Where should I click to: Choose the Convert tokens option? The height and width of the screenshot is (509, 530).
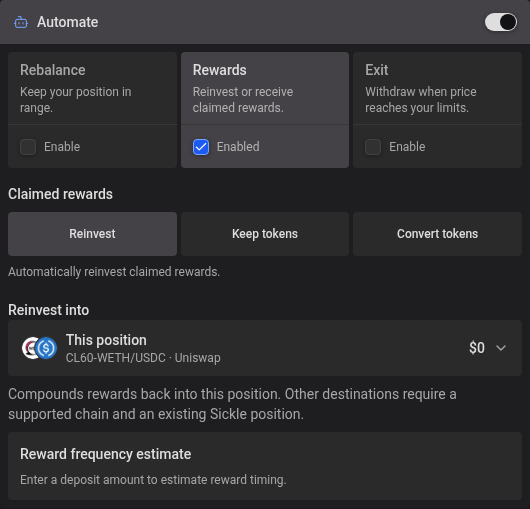437,234
